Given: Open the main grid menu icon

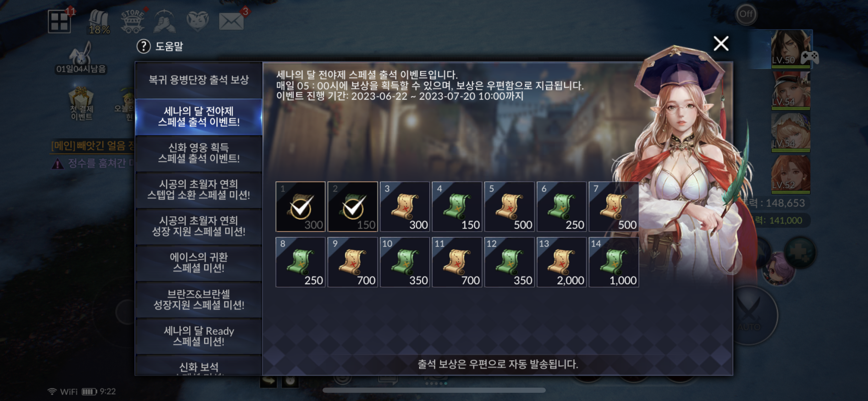Looking at the screenshot, I should pos(60,21).
